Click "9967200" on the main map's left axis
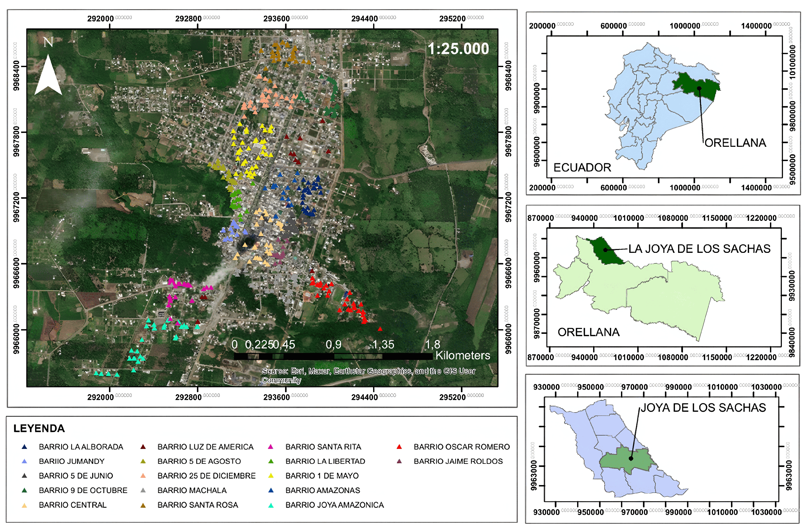The image size is (810, 532). click(x=16, y=207)
